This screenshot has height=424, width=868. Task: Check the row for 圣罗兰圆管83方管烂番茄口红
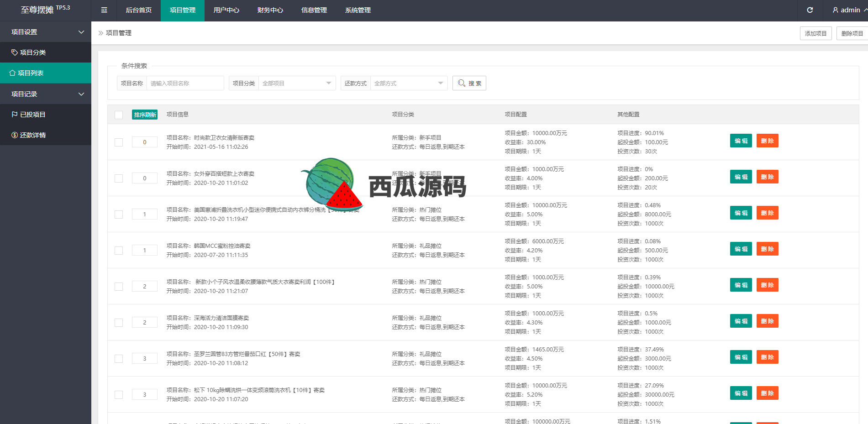pyautogui.click(x=119, y=359)
